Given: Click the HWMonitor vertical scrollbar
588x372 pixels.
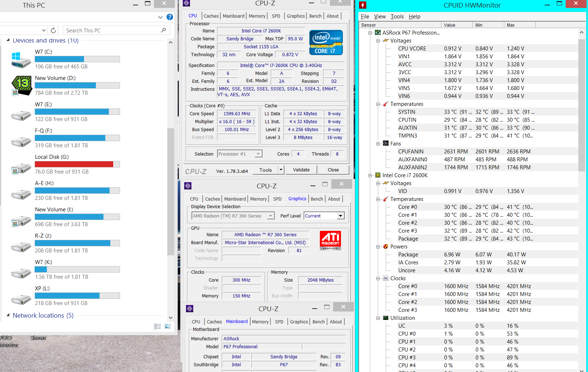Looking at the screenshot, I should [582, 105].
